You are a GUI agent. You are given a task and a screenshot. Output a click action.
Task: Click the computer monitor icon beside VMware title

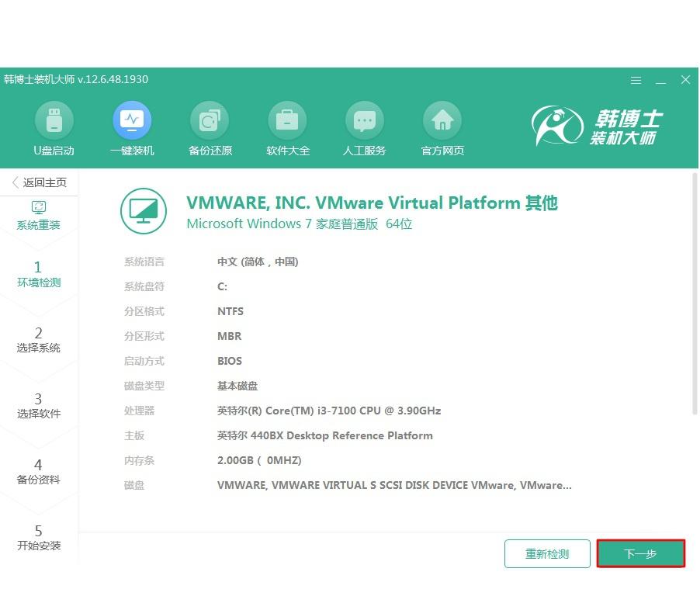click(x=144, y=212)
